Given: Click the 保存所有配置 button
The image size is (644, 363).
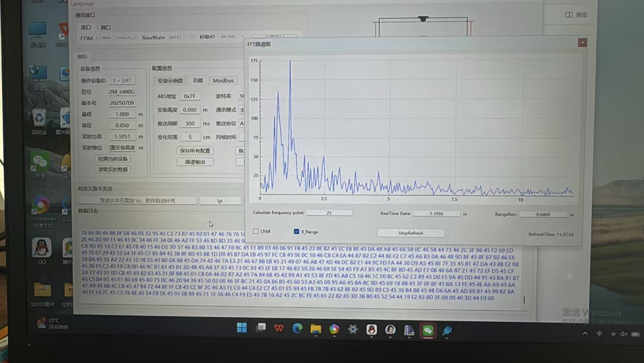Looking at the screenshot, I should [x=195, y=151].
